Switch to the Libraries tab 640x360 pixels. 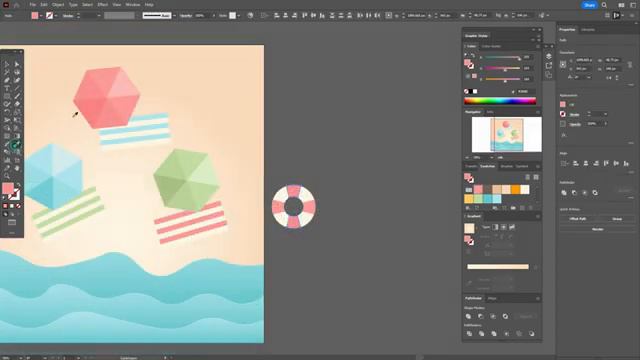click(588, 30)
